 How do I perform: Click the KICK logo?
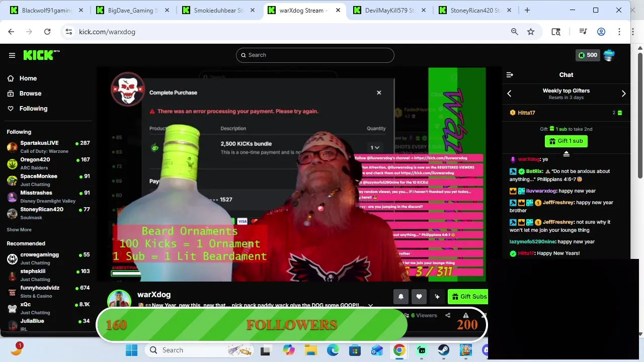pos(41,55)
